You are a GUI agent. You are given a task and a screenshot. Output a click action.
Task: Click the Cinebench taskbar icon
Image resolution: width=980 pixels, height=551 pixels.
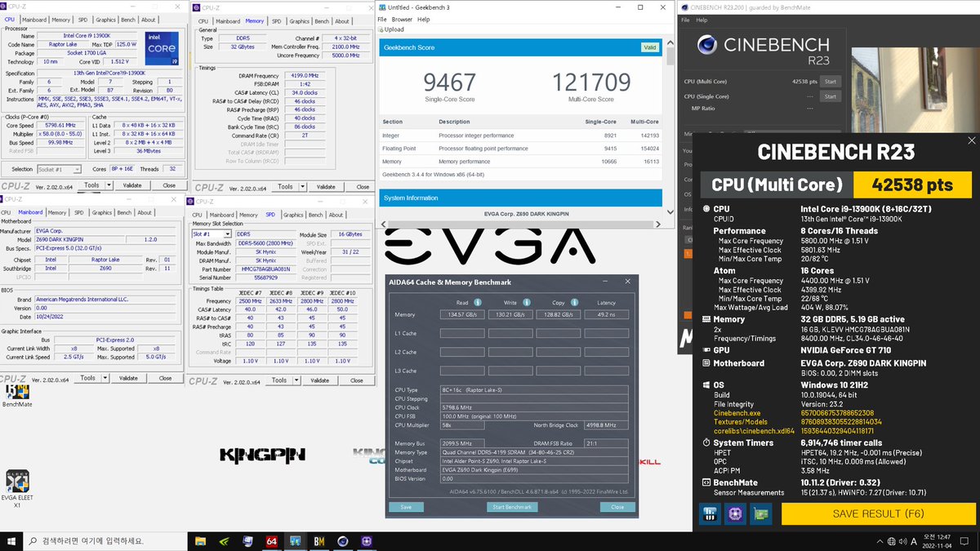click(x=343, y=540)
